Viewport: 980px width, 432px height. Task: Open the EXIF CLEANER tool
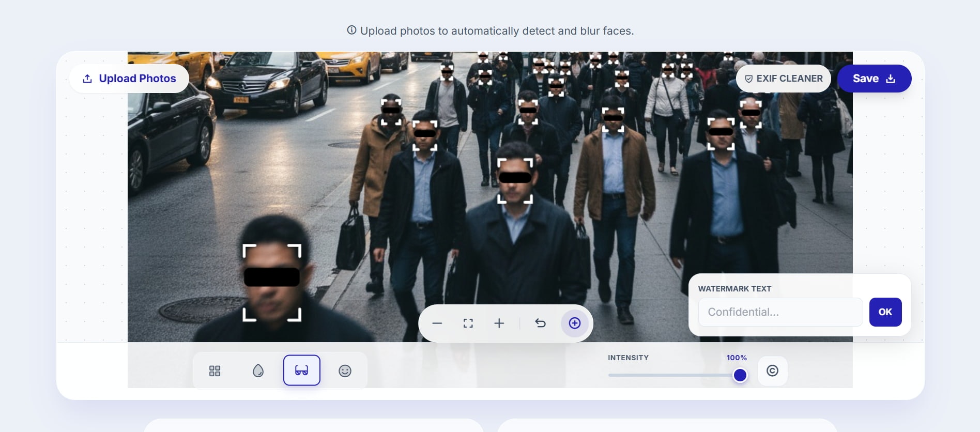784,79
